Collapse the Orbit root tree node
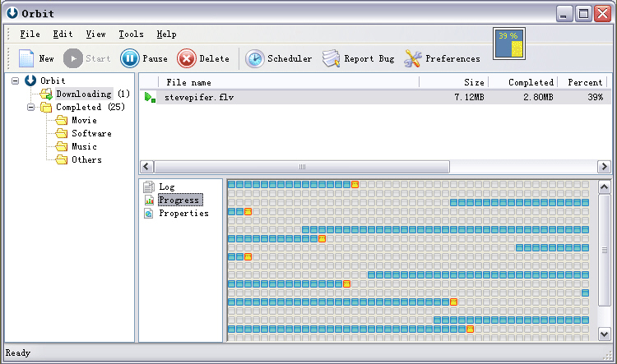Viewport: 617px width, 364px height. click(16, 81)
